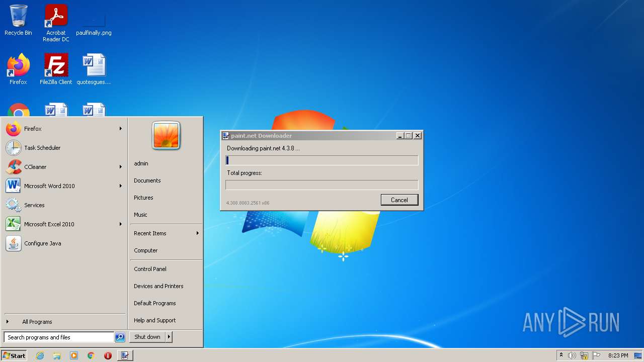Open the Recycle Bin desktop icon

pyautogui.click(x=18, y=20)
